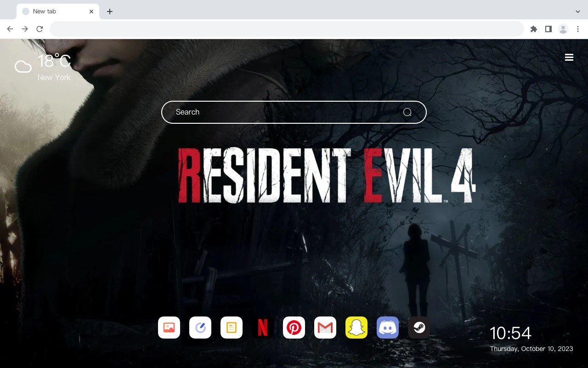588x368 pixels.
Task: Open the Chrome three-dot menu
Action: pyautogui.click(x=578, y=29)
